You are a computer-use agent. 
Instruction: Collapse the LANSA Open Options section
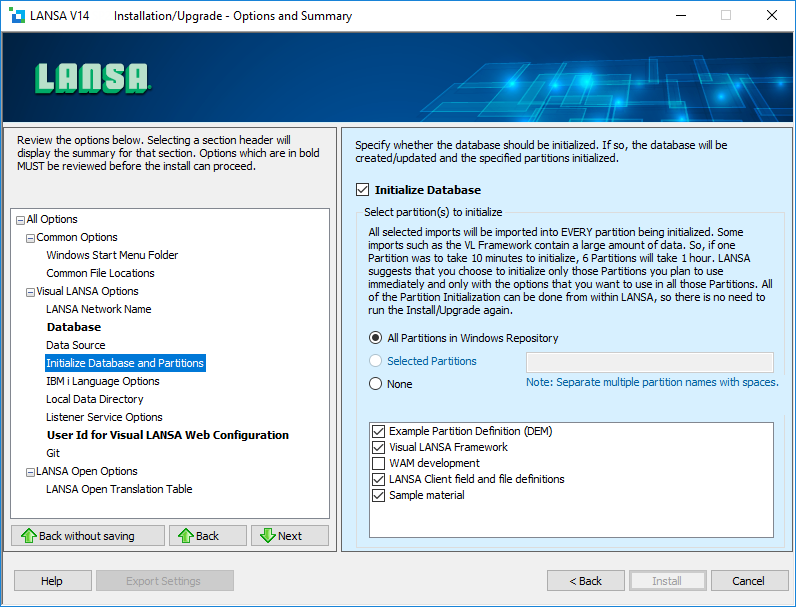[30, 472]
